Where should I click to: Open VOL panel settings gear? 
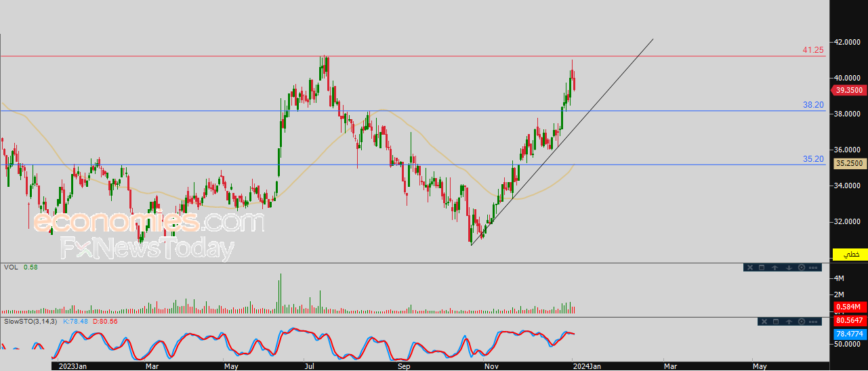click(802, 267)
